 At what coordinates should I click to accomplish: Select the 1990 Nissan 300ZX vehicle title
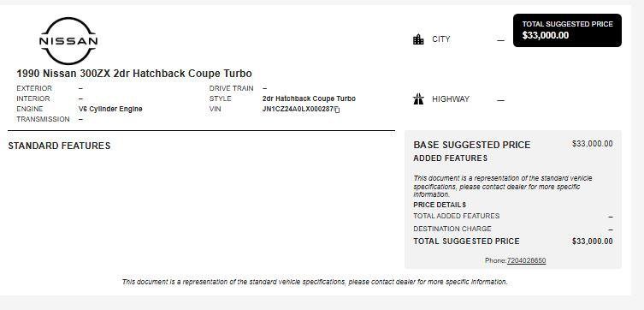(134, 74)
